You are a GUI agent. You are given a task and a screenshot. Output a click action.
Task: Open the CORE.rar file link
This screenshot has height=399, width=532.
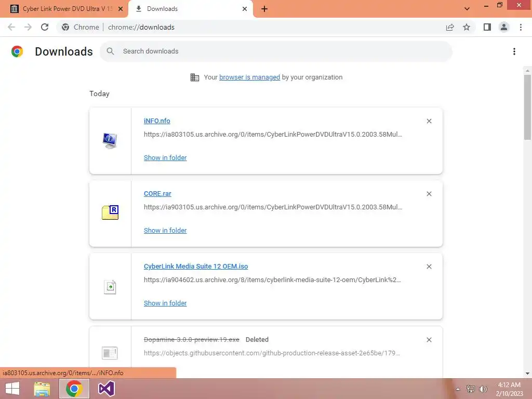(157, 193)
